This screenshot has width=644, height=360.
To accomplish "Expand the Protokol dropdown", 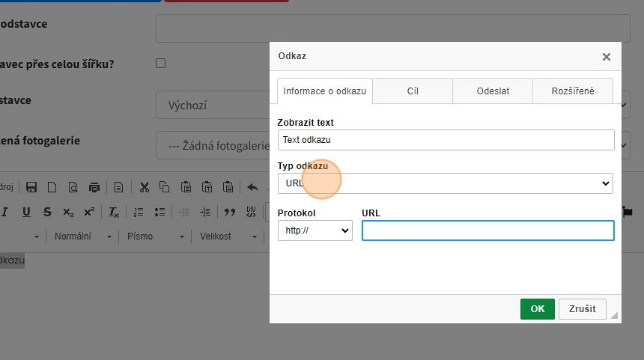I will [x=315, y=231].
